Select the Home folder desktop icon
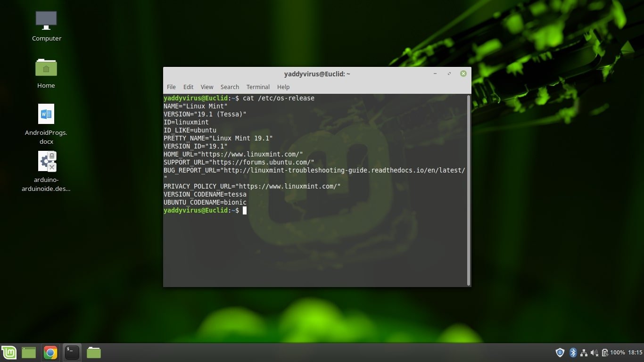 46,73
